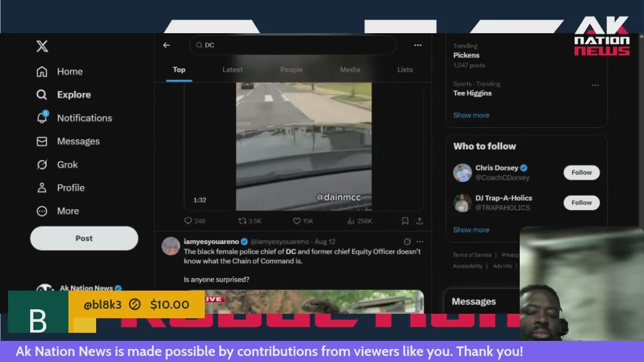Click the Aug 12 post timestamp
The height and width of the screenshot is (362, 644).
325,242
